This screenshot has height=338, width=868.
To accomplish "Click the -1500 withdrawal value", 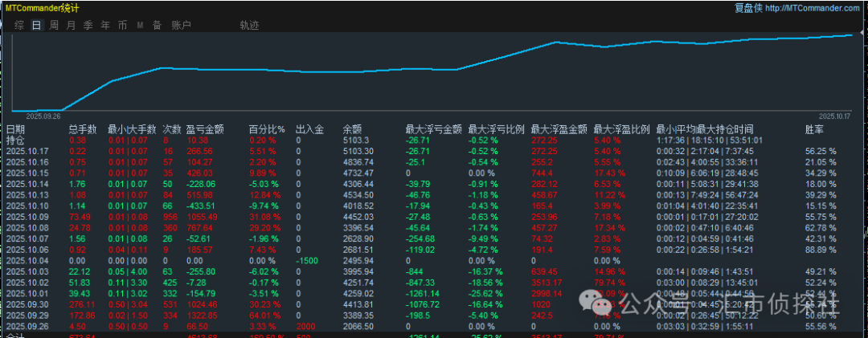I will [x=306, y=260].
